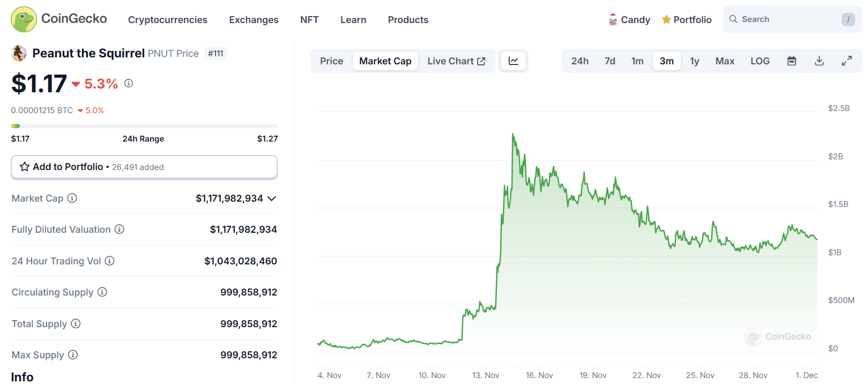Click the search magnifier icon
868x384 pixels.
(x=733, y=19)
